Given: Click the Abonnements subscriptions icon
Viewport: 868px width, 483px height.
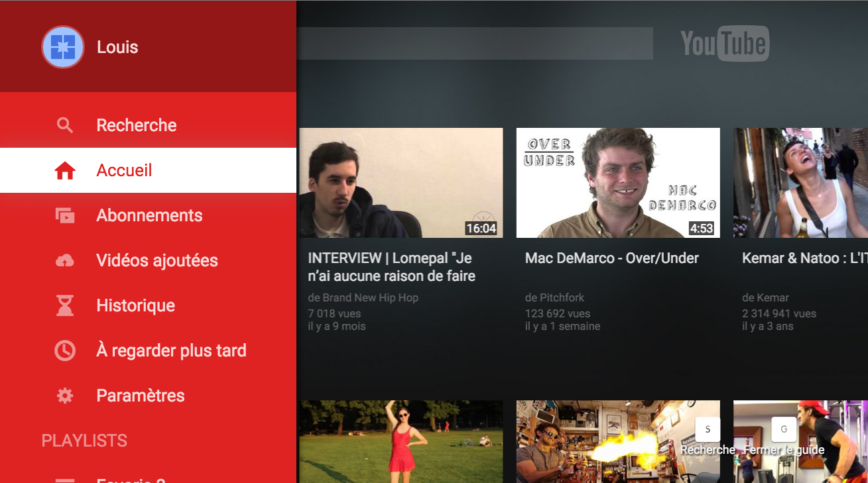Looking at the screenshot, I should pyautogui.click(x=65, y=215).
